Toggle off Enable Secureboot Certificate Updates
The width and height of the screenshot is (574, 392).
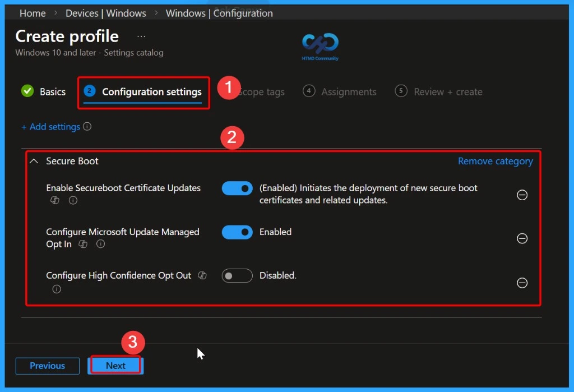click(237, 188)
